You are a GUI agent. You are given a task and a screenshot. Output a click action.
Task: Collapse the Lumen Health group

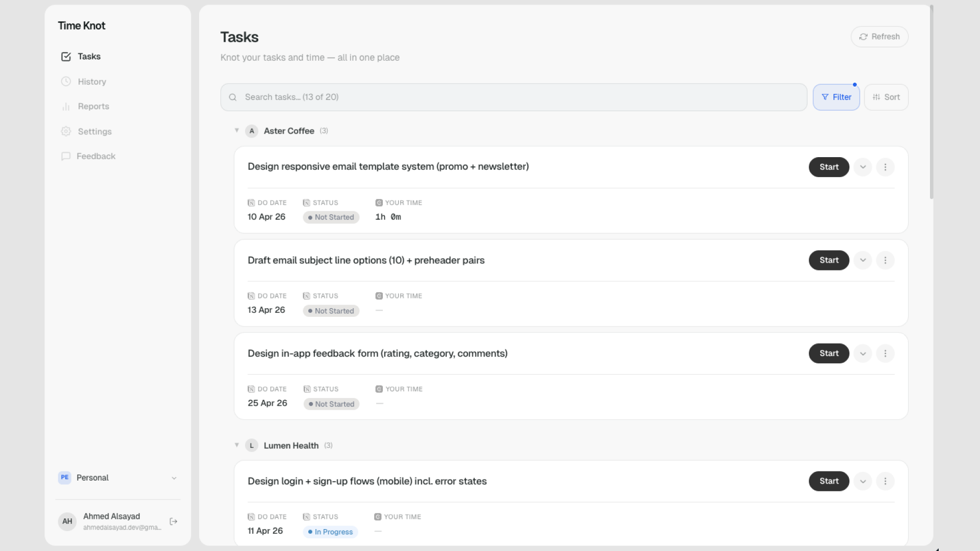point(237,445)
